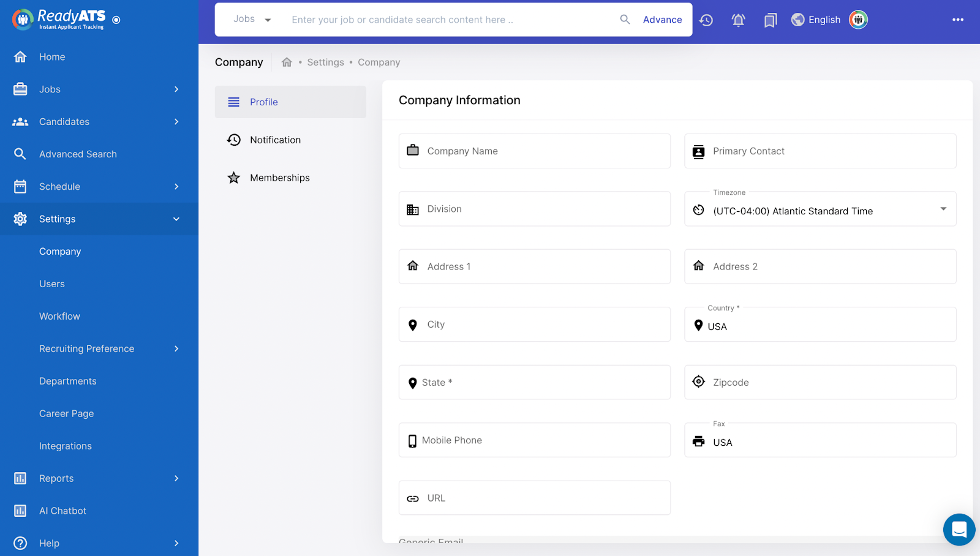Open the history clock icon in header

pyautogui.click(x=706, y=20)
